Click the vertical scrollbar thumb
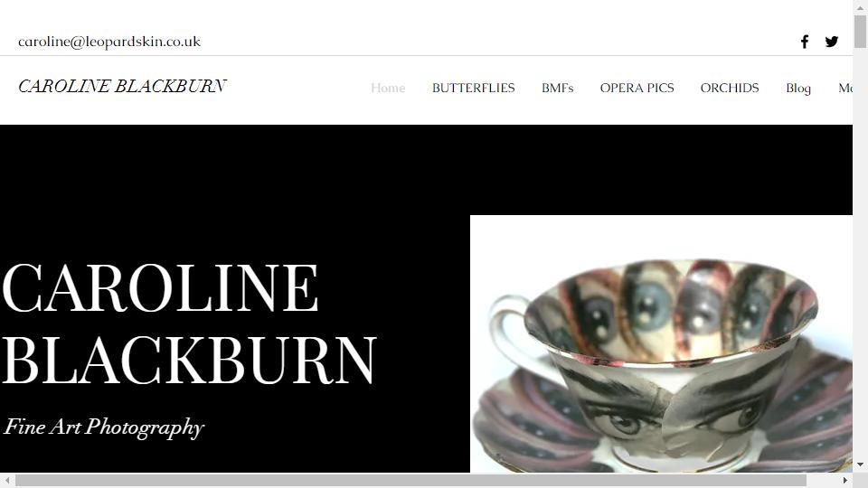The width and height of the screenshot is (868, 488). 860,32
